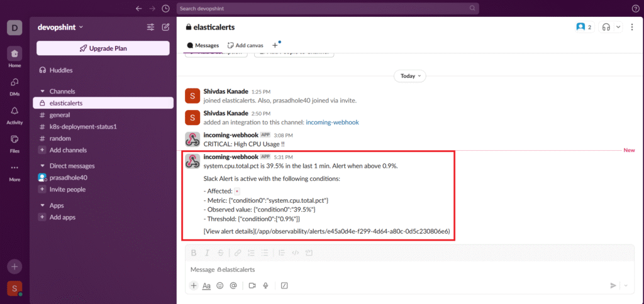Attach a file with the plus icon in the composer
The image size is (644, 304).
[x=194, y=286]
